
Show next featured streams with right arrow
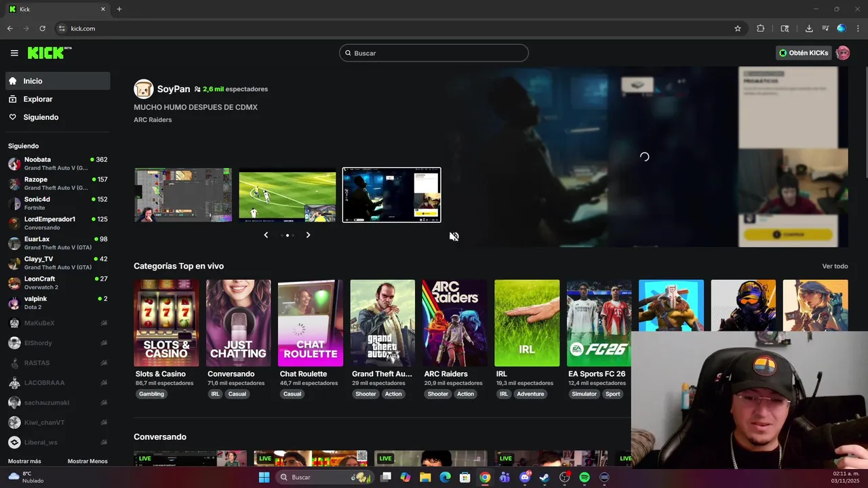click(308, 235)
